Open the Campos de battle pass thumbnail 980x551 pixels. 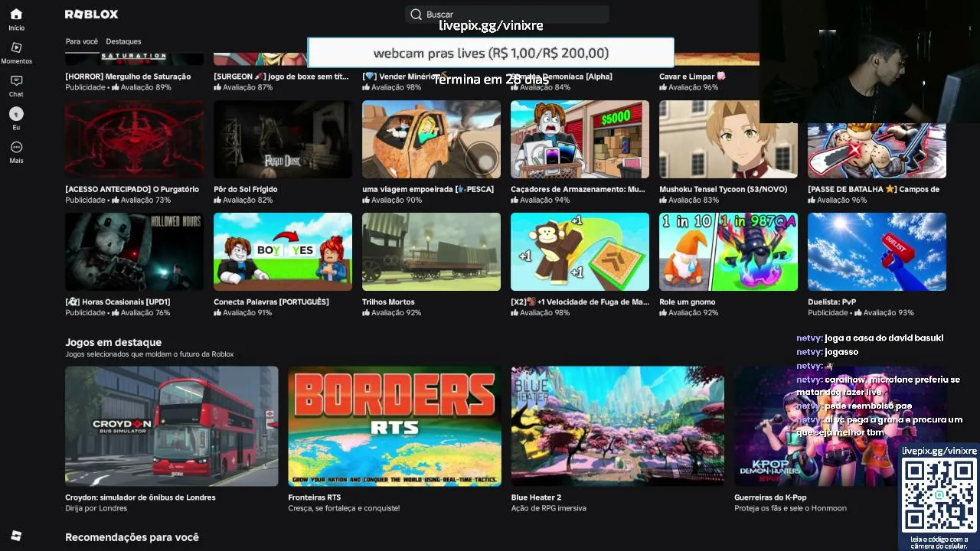click(x=877, y=150)
